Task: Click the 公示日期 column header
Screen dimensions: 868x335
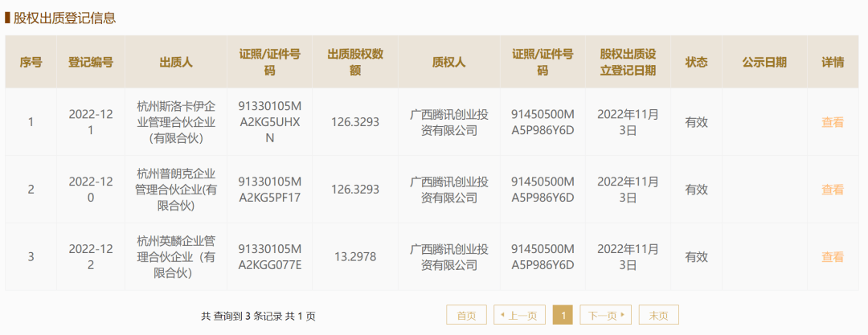Action: pos(764,62)
